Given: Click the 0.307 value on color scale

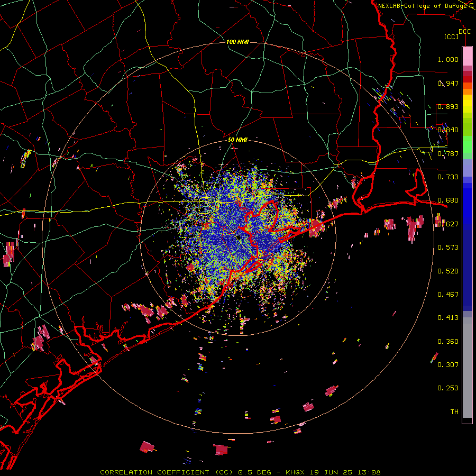Looking at the screenshot, I should click(448, 364).
